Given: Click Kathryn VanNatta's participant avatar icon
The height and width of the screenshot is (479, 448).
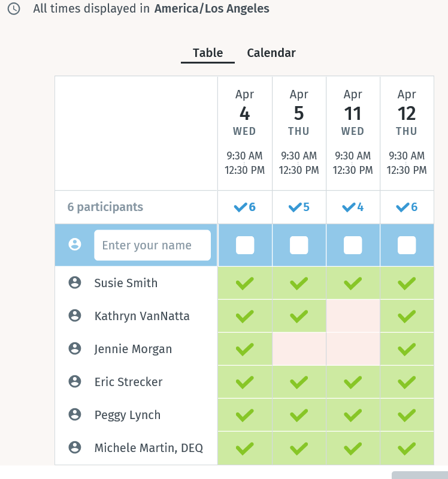Looking at the screenshot, I should tap(75, 316).
